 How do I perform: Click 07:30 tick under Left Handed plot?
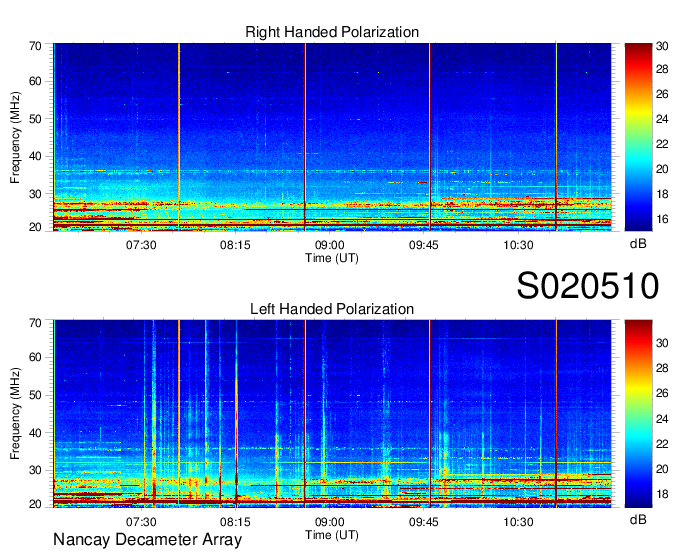(141, 522)
